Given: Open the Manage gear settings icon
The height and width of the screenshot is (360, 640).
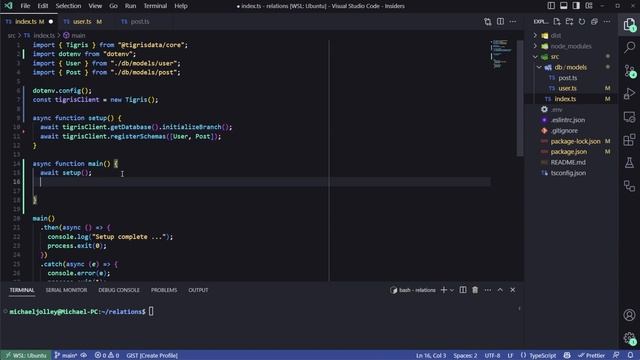Looking at the screenshot, I should click(629, 338).
